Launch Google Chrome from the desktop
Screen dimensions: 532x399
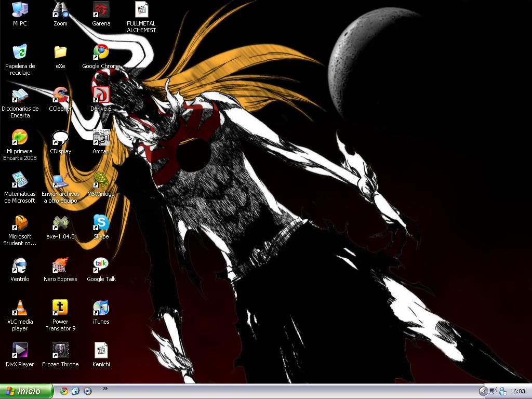[101, 52]
